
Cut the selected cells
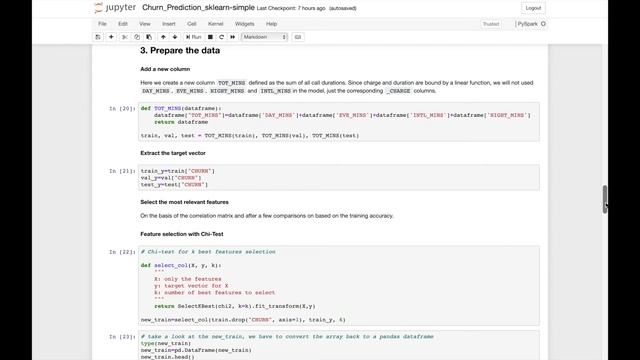pos(124,37)
